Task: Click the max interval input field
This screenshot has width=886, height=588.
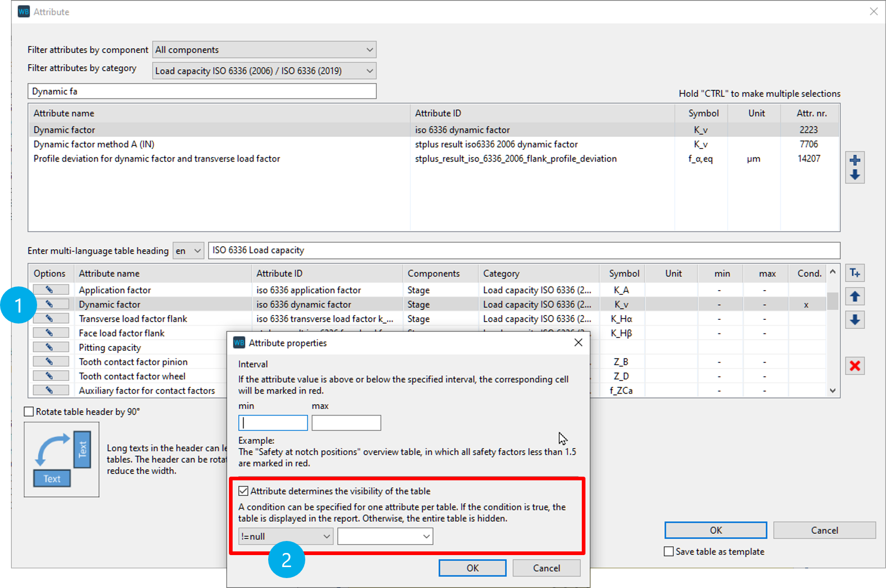Action: [x=346, y=423]
